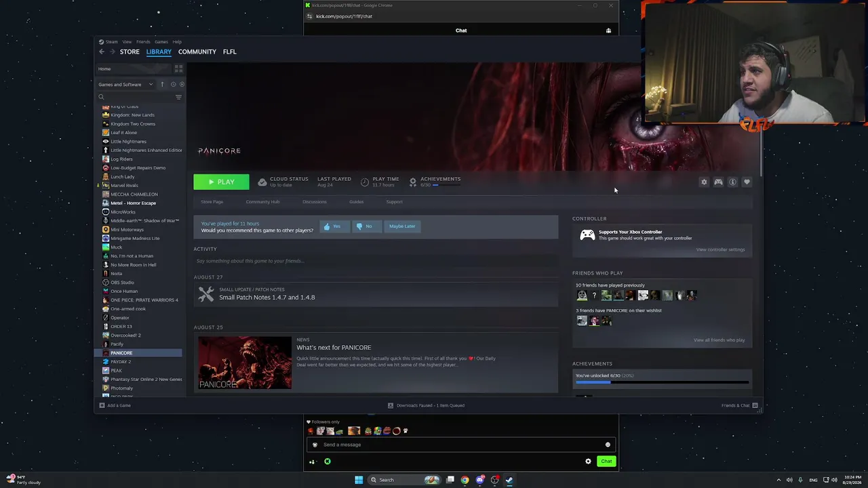Open the Games menu

(161, 42)
